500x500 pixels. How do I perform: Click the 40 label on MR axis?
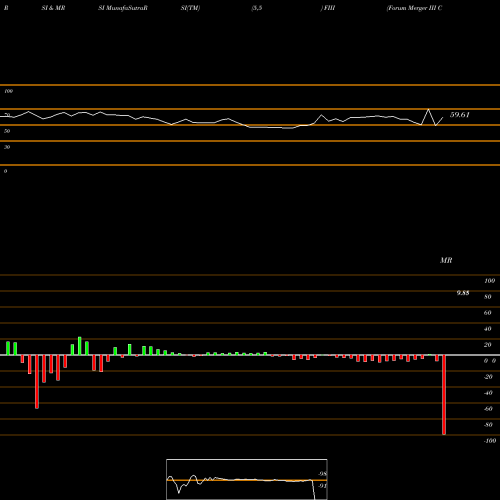click(488, 329)
